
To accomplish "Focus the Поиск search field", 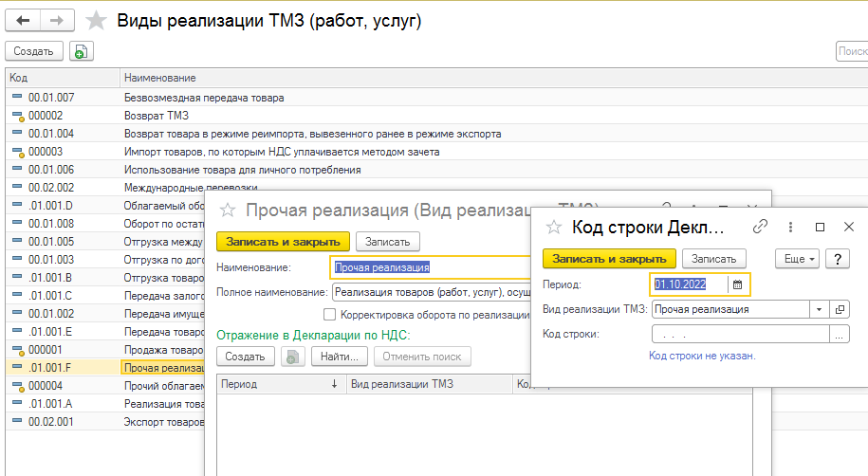I will [852, 51].
